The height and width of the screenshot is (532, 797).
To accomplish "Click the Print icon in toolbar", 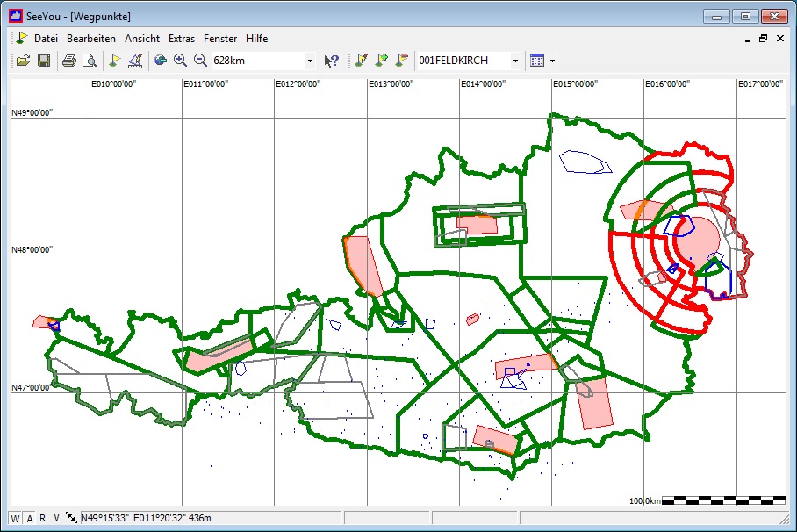I will (x=68, y=61).
